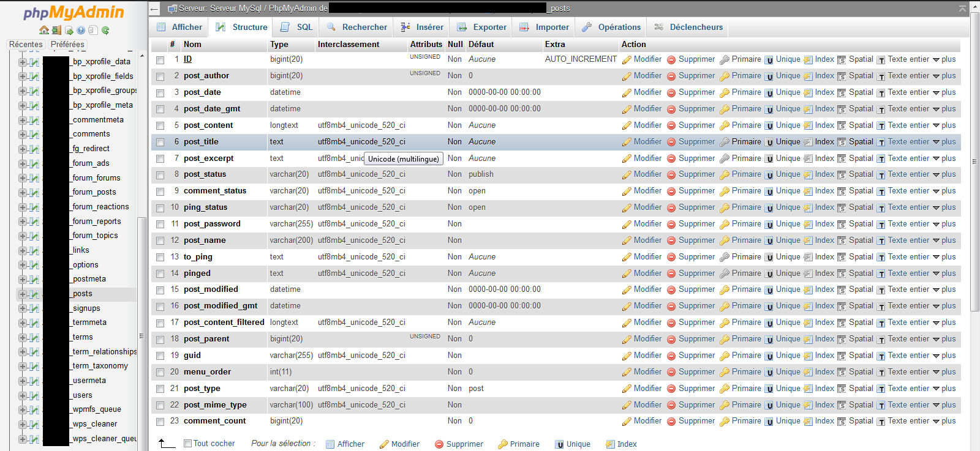Check the post_status row checkbox
Screen dimensions: 980x451
pos(160,175)
